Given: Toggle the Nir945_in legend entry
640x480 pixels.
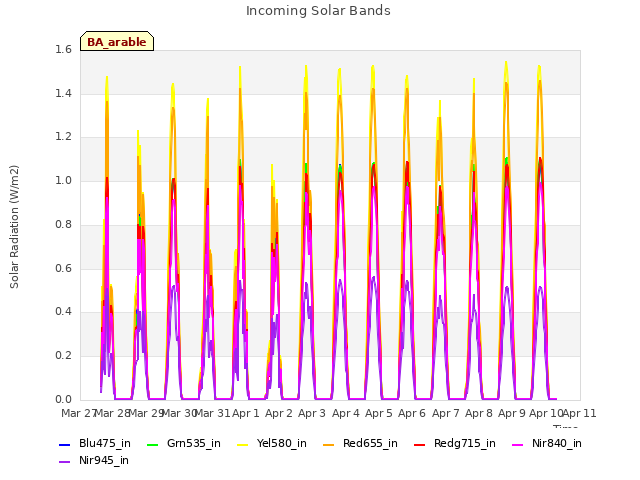Looking at the screenshot, I should point(94,460).
